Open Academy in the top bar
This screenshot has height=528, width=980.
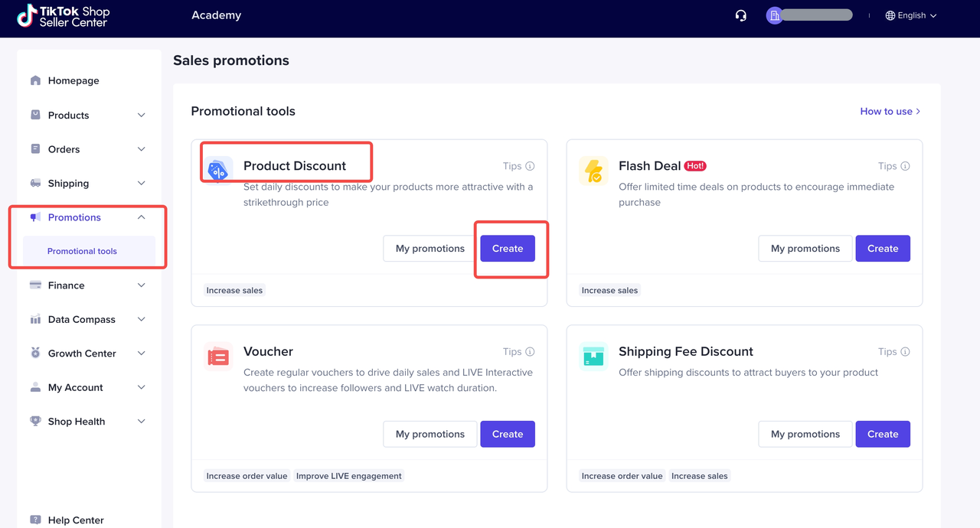pos(216,15)
